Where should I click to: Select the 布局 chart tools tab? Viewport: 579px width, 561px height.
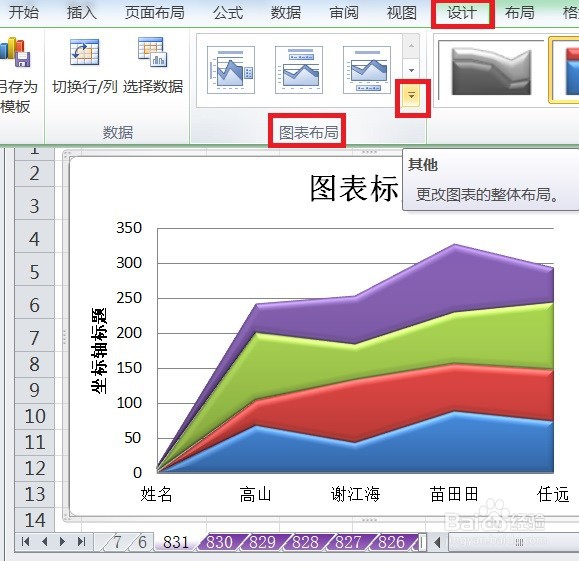(520, 13)
